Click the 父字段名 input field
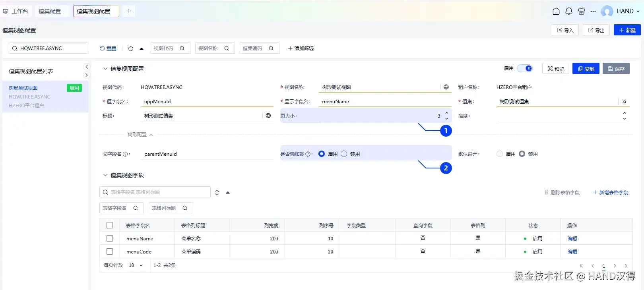 point(207,154)
